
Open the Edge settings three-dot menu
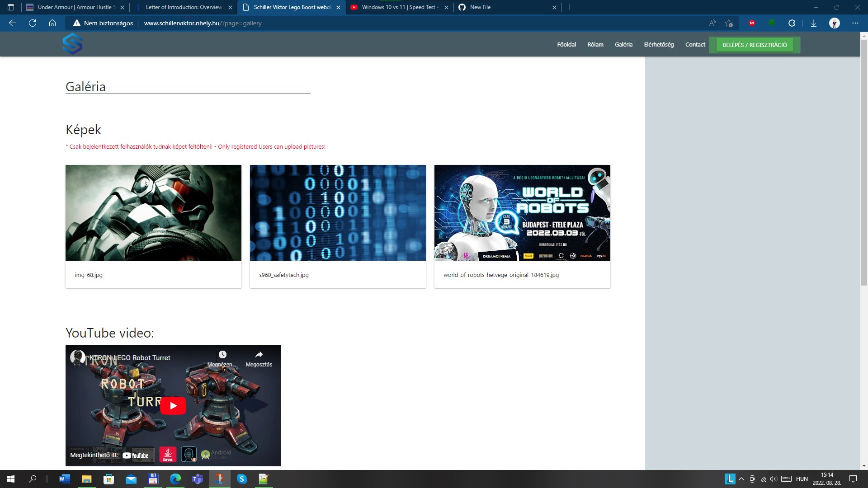pyautogui.click(x=854, y=23)
